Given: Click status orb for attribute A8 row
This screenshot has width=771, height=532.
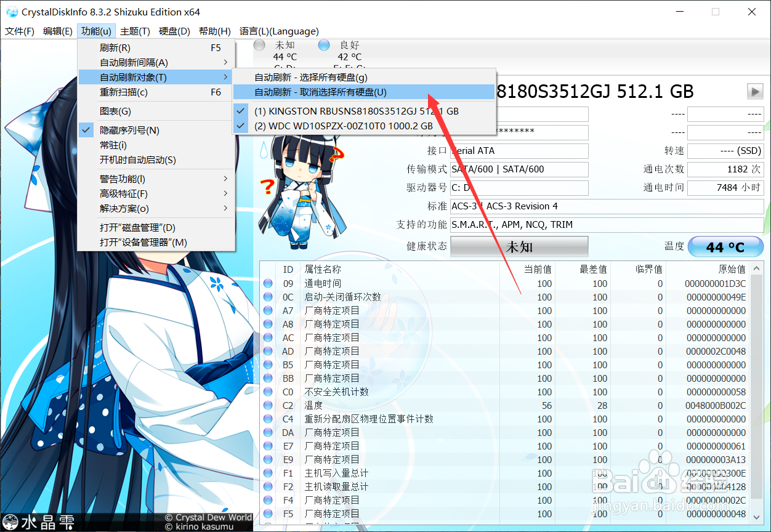Looking at the screenshot, I should 268,324.
